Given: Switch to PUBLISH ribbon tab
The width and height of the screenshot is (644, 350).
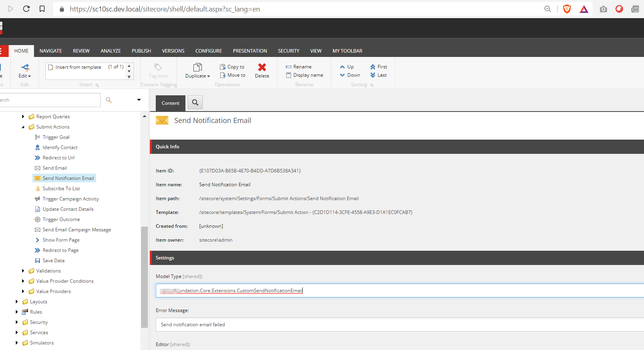Looking at the screenshot, I should pos(142,51).
